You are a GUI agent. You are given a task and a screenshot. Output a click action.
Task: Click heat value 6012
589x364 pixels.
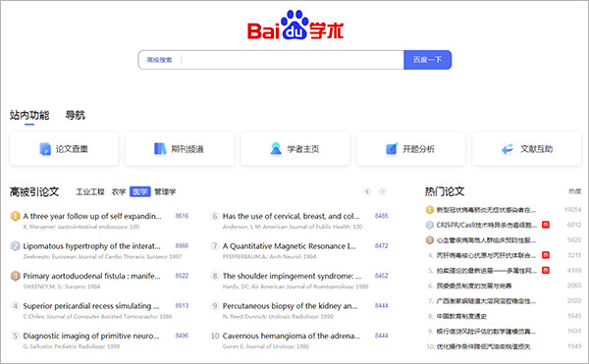click(x=574, y=225)
